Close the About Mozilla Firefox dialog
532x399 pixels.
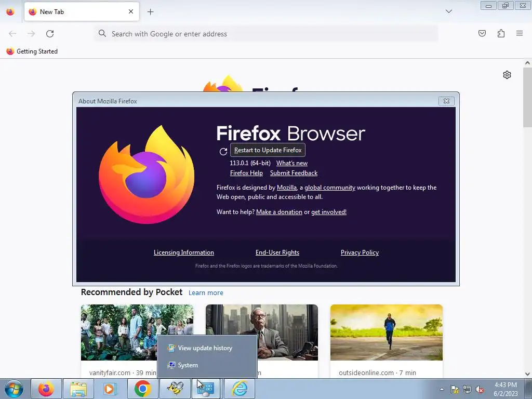pyautogui.click(x=446, y=101)
